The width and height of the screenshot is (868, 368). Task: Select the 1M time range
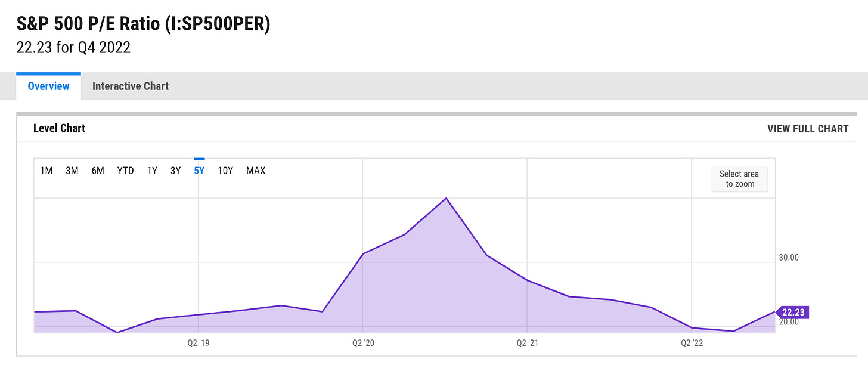pos(46,171)
